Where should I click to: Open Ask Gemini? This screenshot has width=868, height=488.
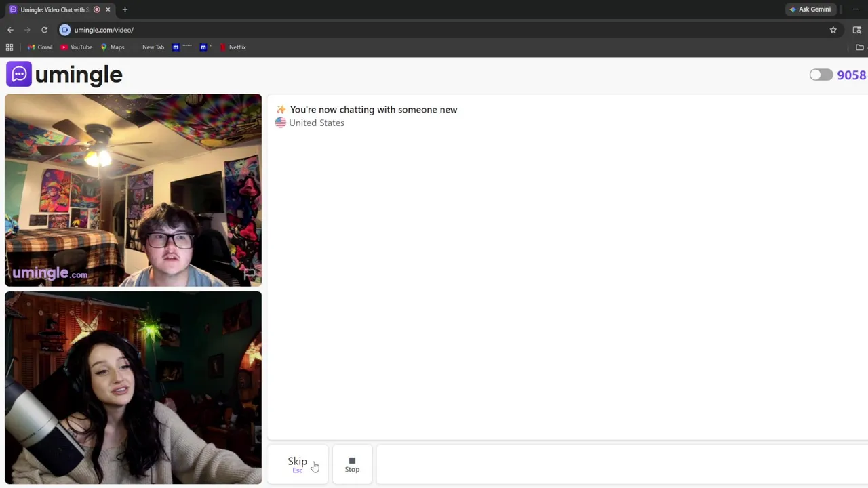(810, 9)
